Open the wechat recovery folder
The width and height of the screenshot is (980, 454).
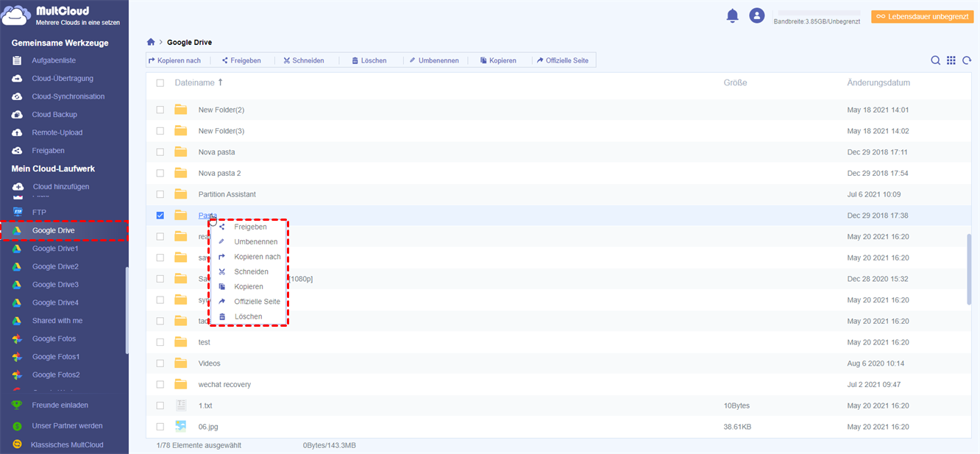click(x=224, y=385)
